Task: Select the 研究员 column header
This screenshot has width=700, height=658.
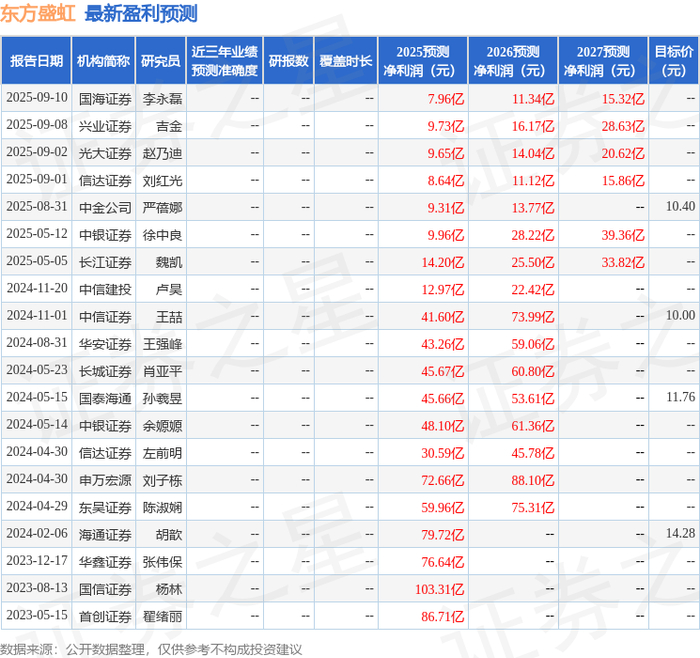Action: pos(160,61)
